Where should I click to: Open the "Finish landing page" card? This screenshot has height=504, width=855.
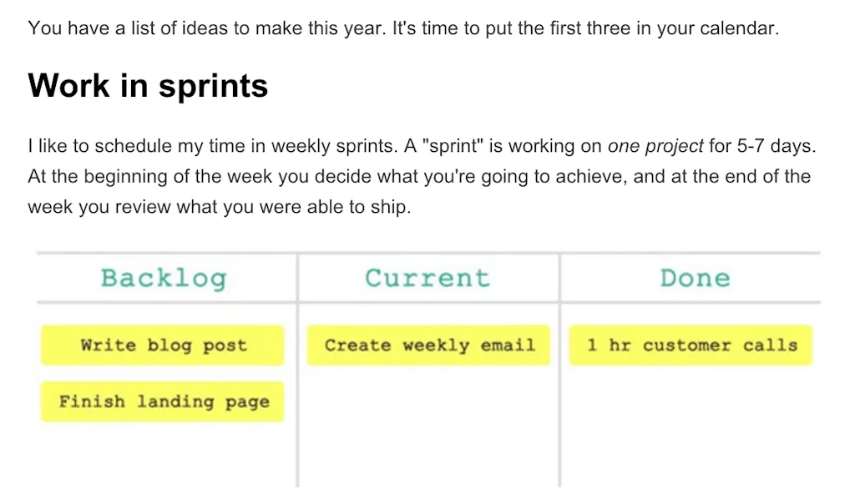coord(163,401)
